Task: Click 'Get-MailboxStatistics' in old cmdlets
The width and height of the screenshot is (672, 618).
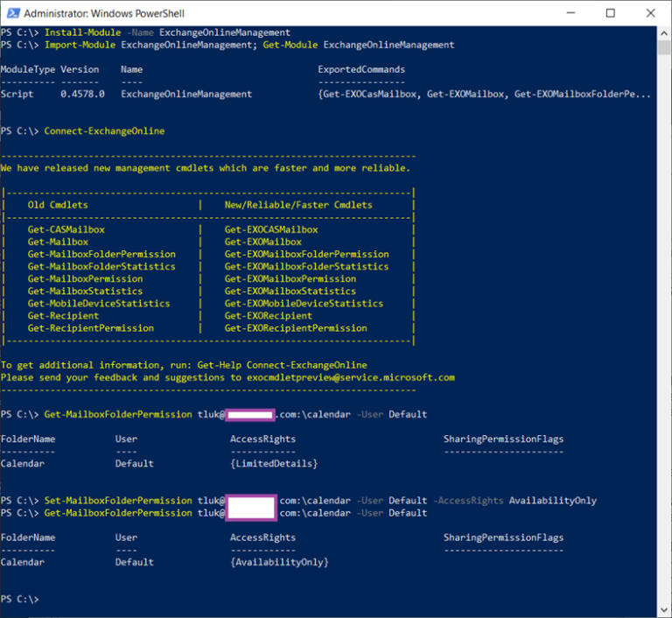Action: (85, 291)
